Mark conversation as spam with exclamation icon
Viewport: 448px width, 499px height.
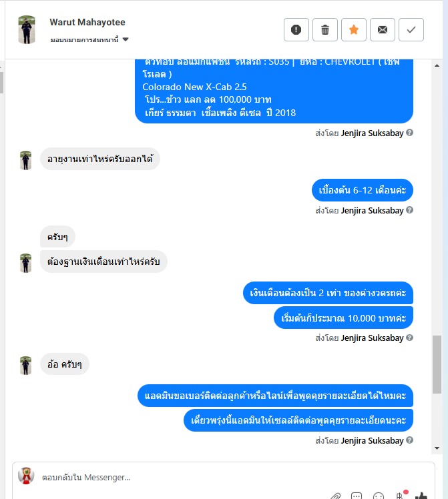tap(296, 30)
